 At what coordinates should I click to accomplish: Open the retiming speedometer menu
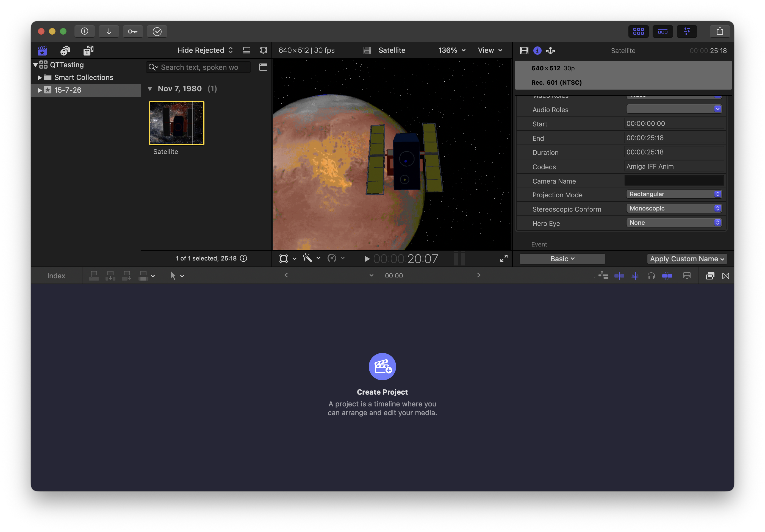coord(336,258)
